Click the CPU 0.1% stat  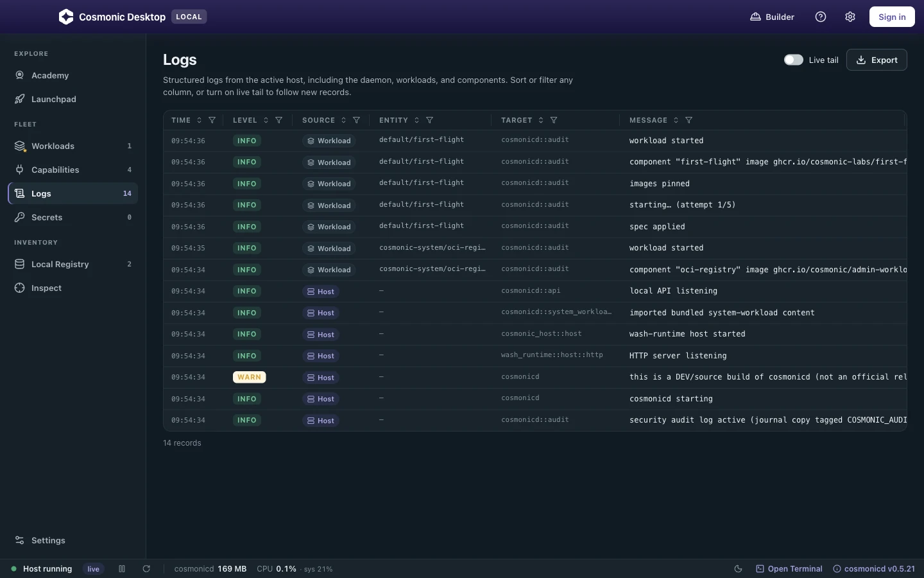[x=277, y=569]
